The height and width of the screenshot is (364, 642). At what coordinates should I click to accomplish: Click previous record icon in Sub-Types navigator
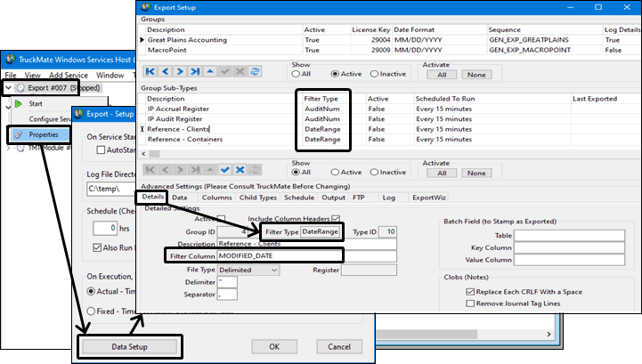[x=165, y=170]
